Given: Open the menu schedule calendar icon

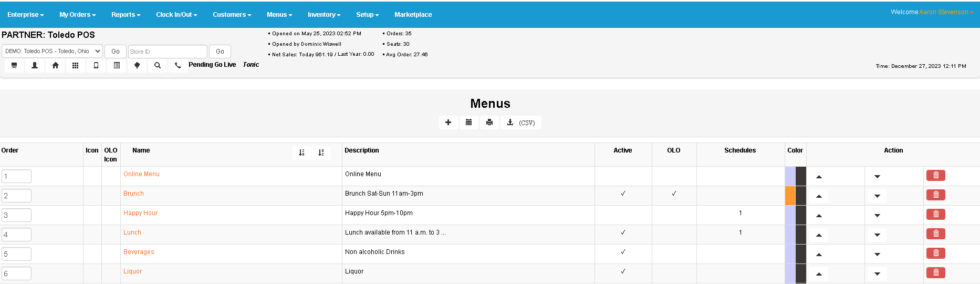Looking at the screenshot, I should pos(468,123).
